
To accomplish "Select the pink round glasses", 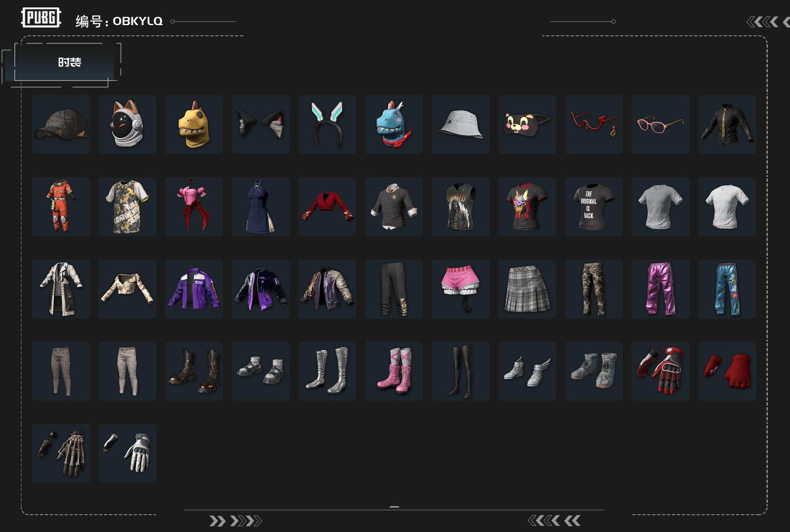I will pyautogui.click(x=660, y=124).
